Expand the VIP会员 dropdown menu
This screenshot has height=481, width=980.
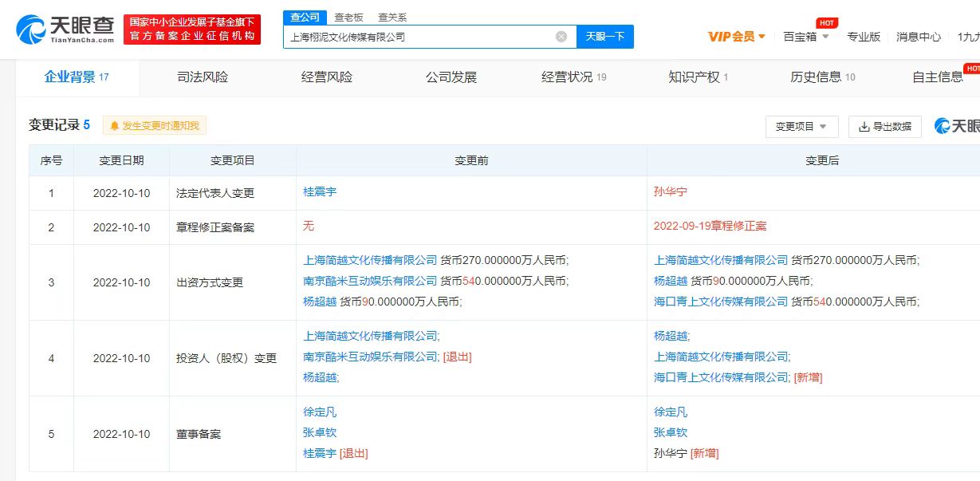pyautogui.click(x=762, y=37)
